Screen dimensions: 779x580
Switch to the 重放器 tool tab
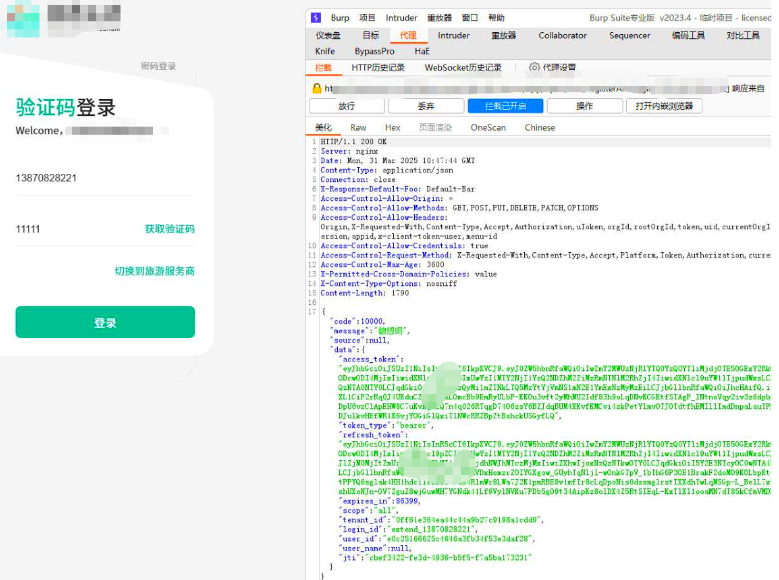click(503, 35)
